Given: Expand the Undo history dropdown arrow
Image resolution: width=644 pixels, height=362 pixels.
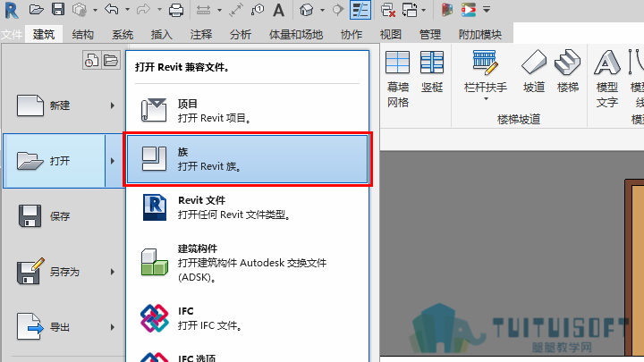Looking at the screenshot, I should (x=127, y=10).
